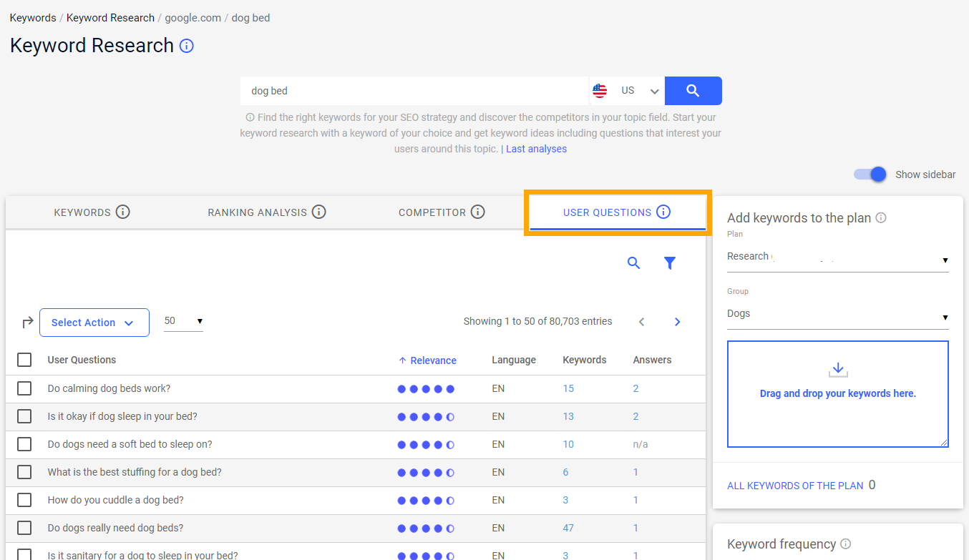Switch to the Competitor tab
The width and height of the screenshot is (969, 560).
(x=433, y=212)
